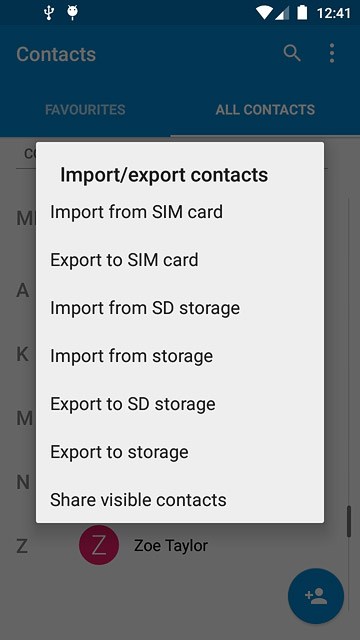Select Import from SIM card
The image size is (360, 640).
[180, 212]
